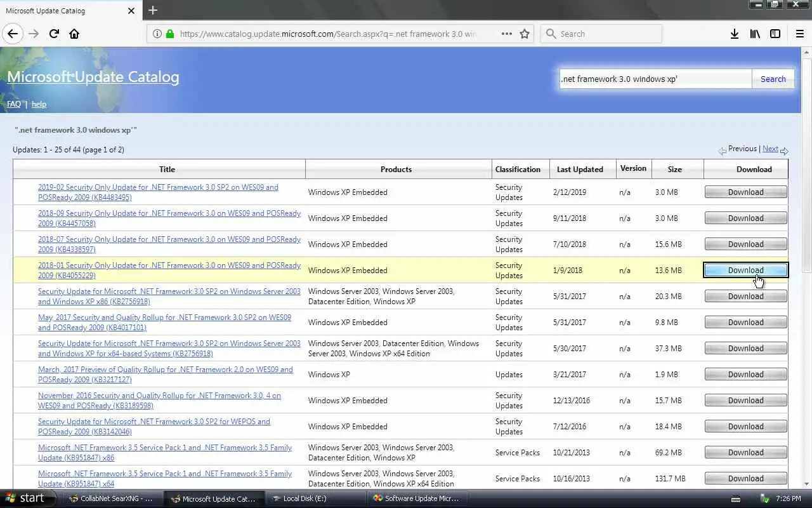
Task: Download the 9.8 MB KB4017101 rollup
Action: click(x=745, y=323)
